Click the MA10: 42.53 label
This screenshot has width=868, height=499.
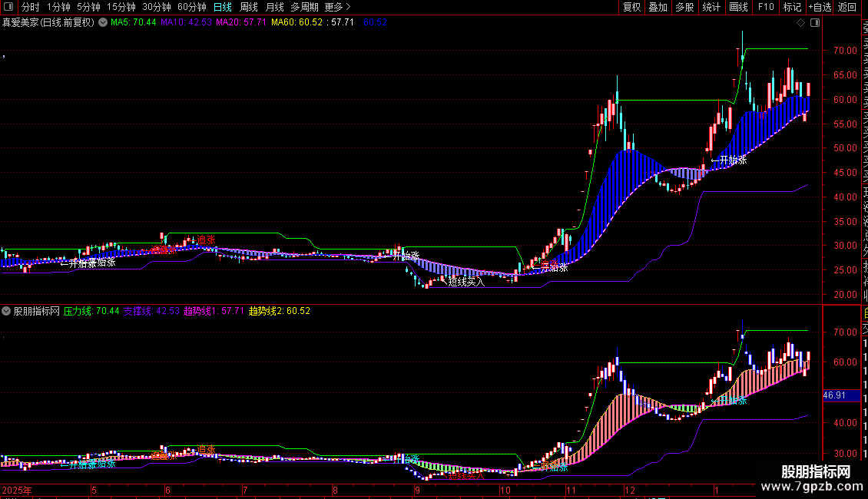pyautogui.click(x=186, y=22)
